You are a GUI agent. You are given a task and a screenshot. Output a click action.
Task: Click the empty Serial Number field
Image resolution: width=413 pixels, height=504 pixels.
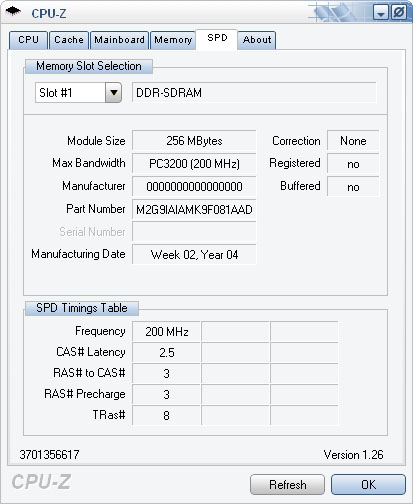tap(194, 232)
